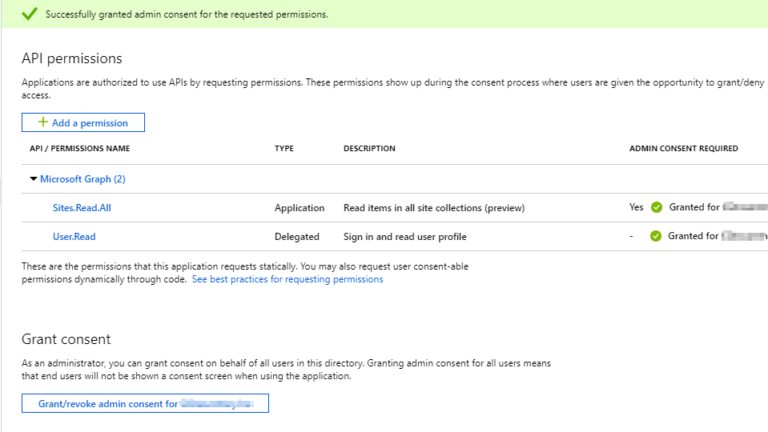This screenshot has width=768, height=432.
Task: Click green granted checkmark for User.Read
Action: [655, 236]
